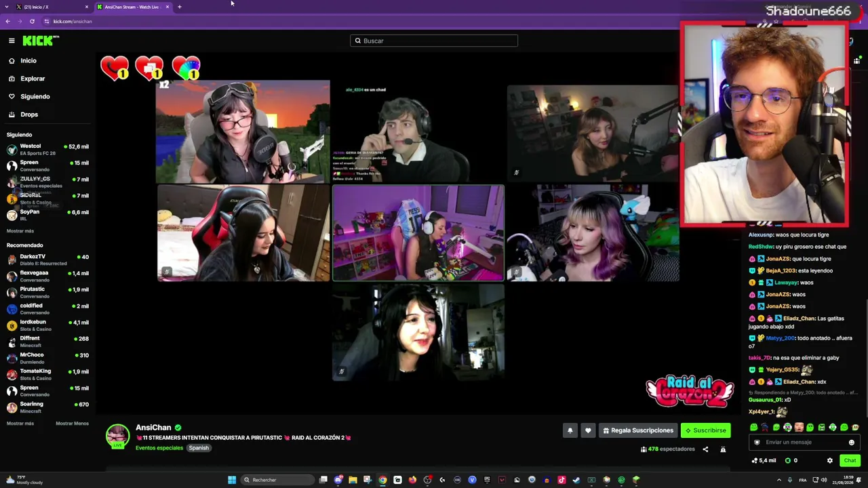This screenshot has height=488, width=868.
Task: Open Westcol's channel in the following list
Action: (47, 149)
